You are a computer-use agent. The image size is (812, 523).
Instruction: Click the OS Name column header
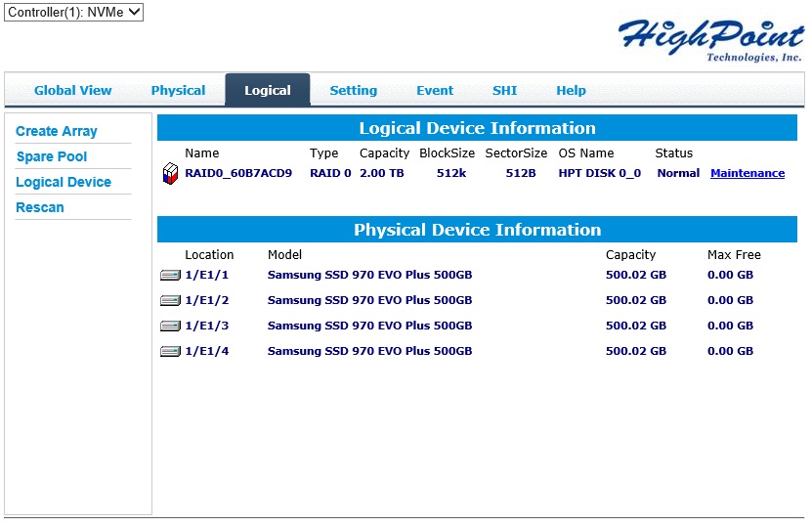tap(585, 153)
